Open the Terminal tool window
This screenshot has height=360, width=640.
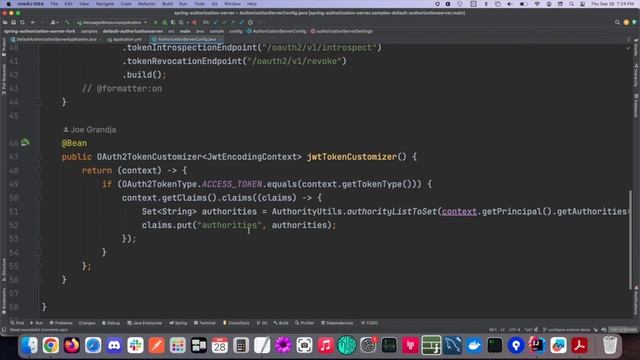[x=204, y=323]
